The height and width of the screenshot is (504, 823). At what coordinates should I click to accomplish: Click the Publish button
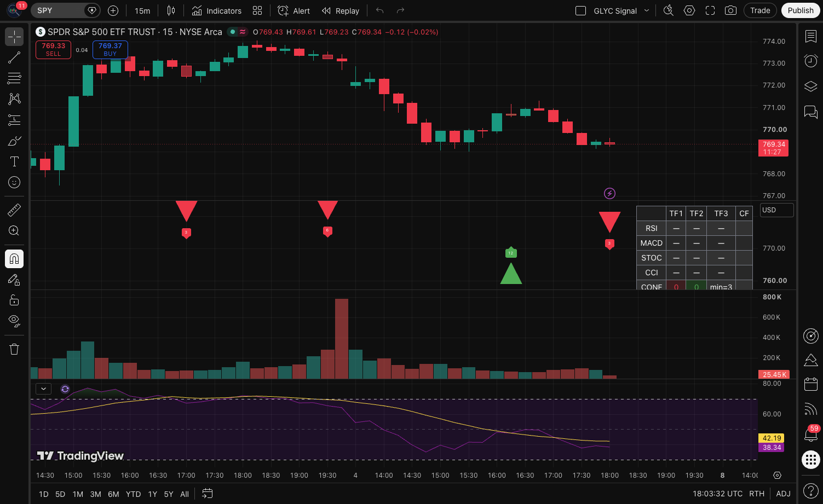[x=801, y=10]
